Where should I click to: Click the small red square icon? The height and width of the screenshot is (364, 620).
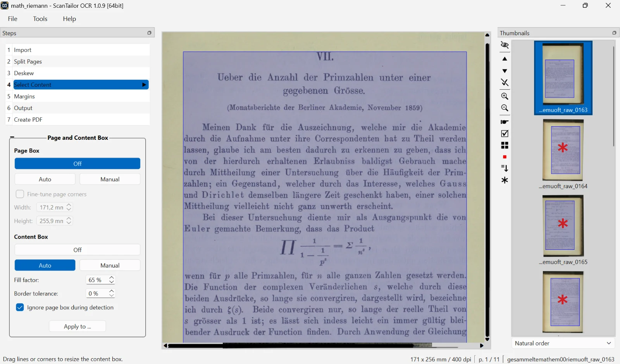pyautogui.click(x=505, y=157)
